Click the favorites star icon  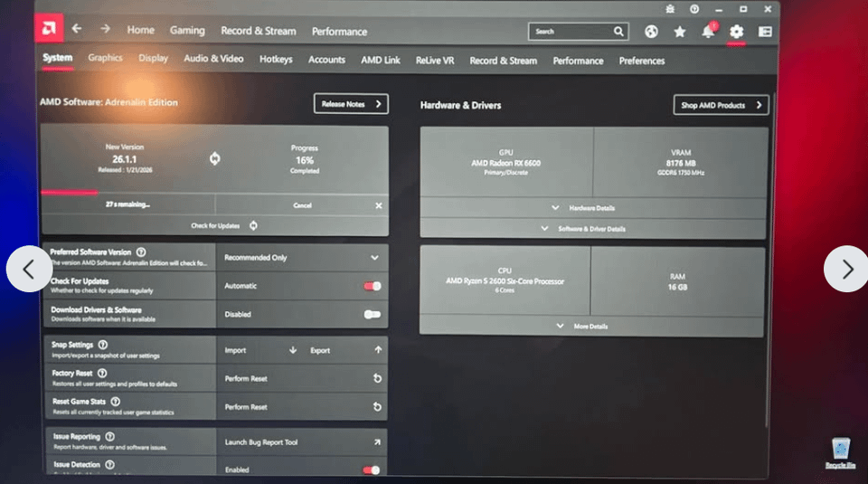[x=680, y=32]
